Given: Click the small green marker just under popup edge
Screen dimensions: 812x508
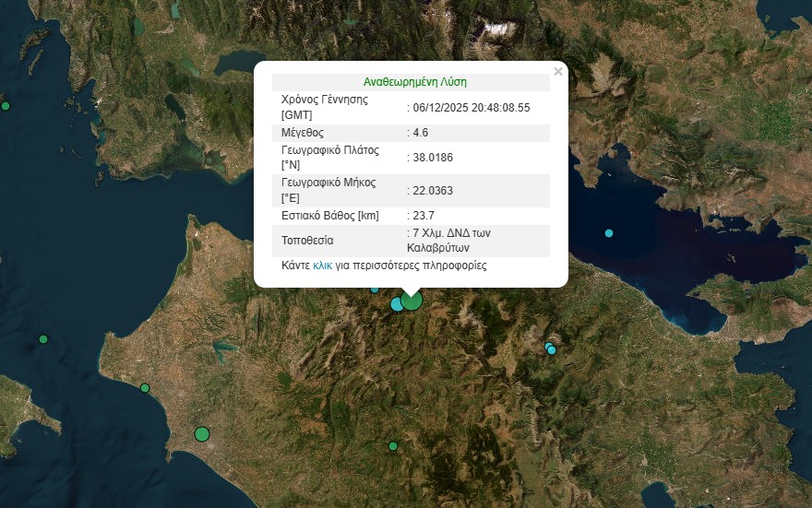Looking at the screenshot, I should tap(375, 289).
